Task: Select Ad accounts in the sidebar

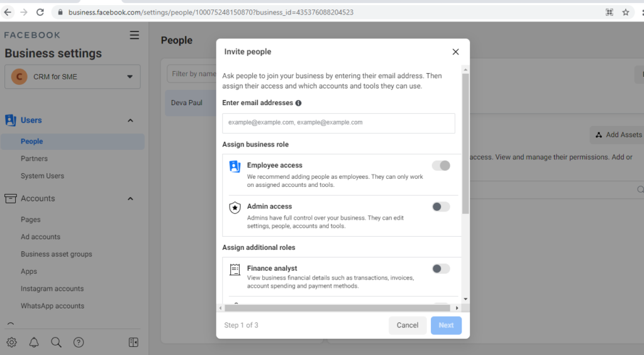Action: point(41,237)
